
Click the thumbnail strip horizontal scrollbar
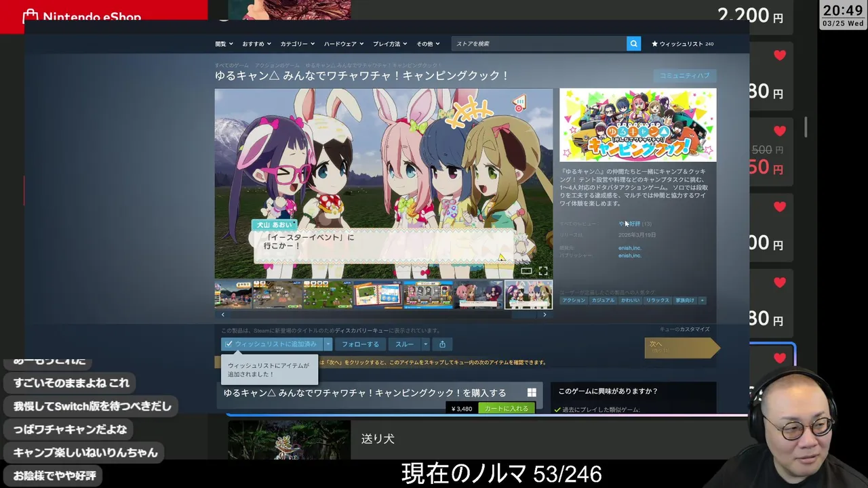click(x=384, y=314)
